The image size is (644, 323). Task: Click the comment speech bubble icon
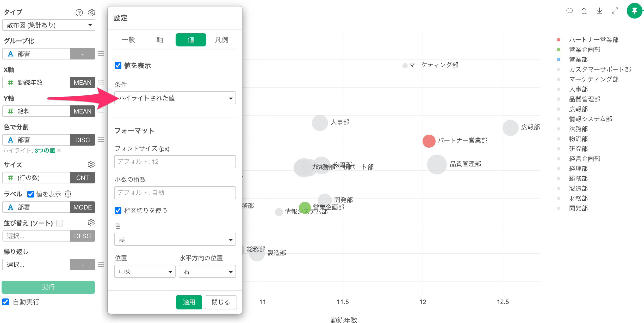[x=569, y=11]
